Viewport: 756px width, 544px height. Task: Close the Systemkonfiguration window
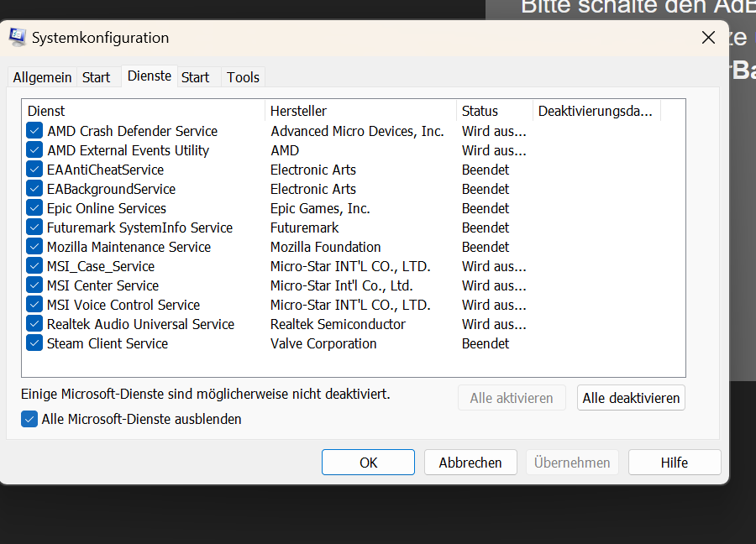pyautogui.click(x=708, y=38)
